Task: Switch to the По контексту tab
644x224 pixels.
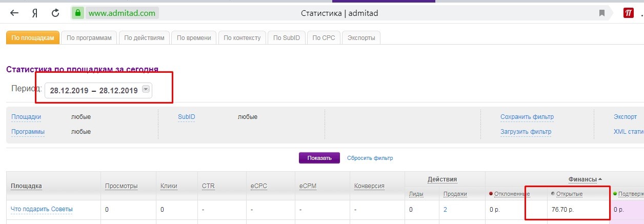Action: 243,38
